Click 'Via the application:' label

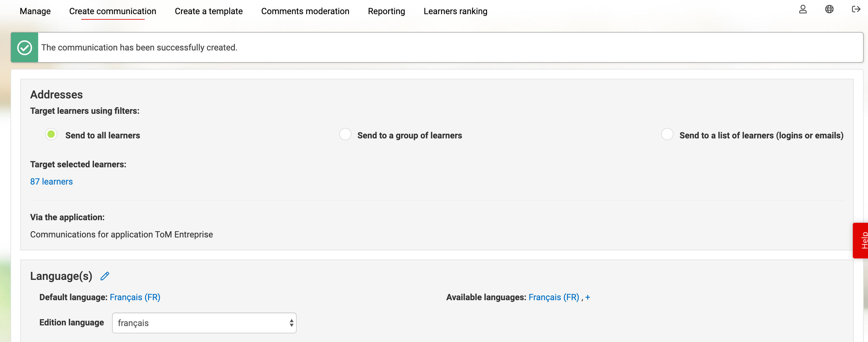(x=67, y=217)
